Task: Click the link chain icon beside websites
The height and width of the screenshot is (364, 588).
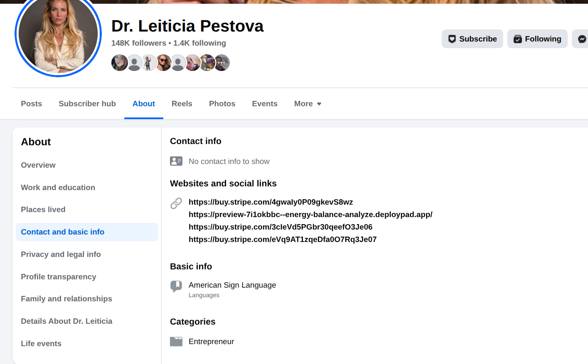Action: click(176, 203)
